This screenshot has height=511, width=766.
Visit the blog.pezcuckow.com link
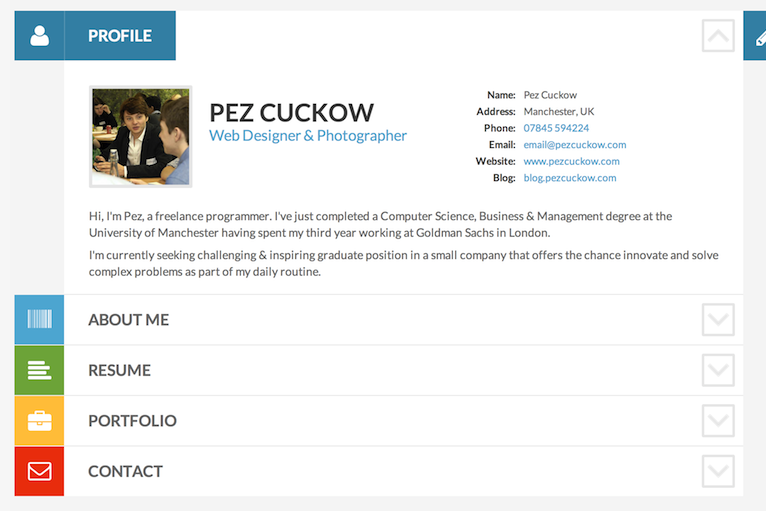(x=569, y=178)
